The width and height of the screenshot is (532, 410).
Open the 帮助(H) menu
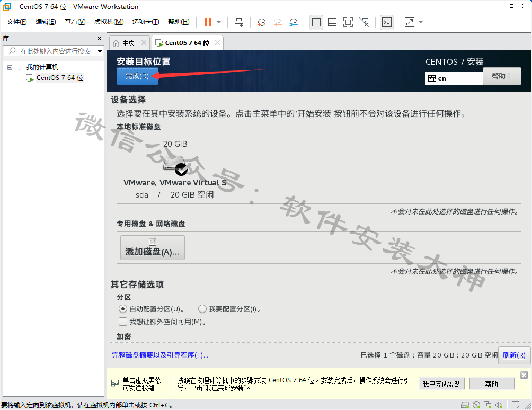point(179,22)
